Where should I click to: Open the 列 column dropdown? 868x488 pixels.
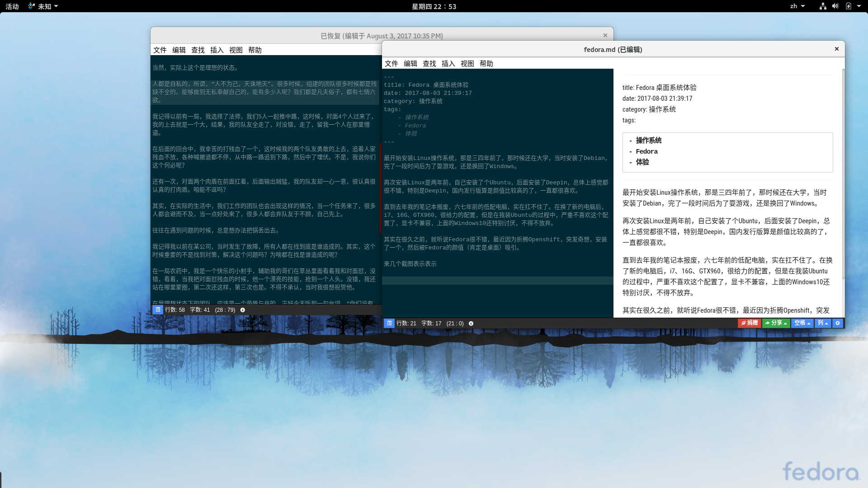click(823, 323)
